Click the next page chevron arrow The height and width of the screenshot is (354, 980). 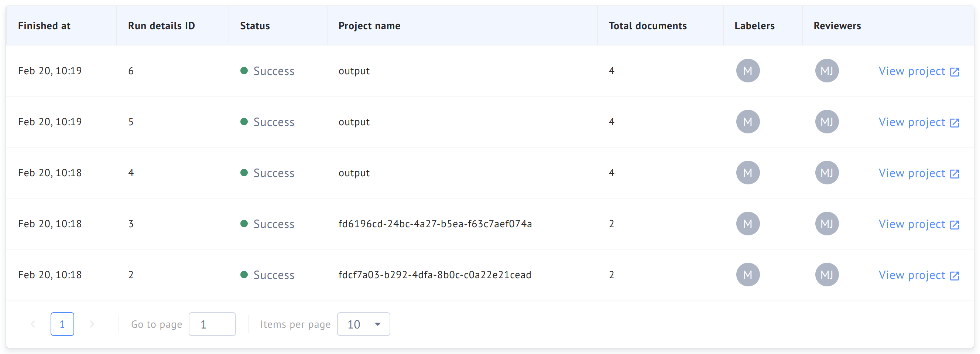coord(92,324)
